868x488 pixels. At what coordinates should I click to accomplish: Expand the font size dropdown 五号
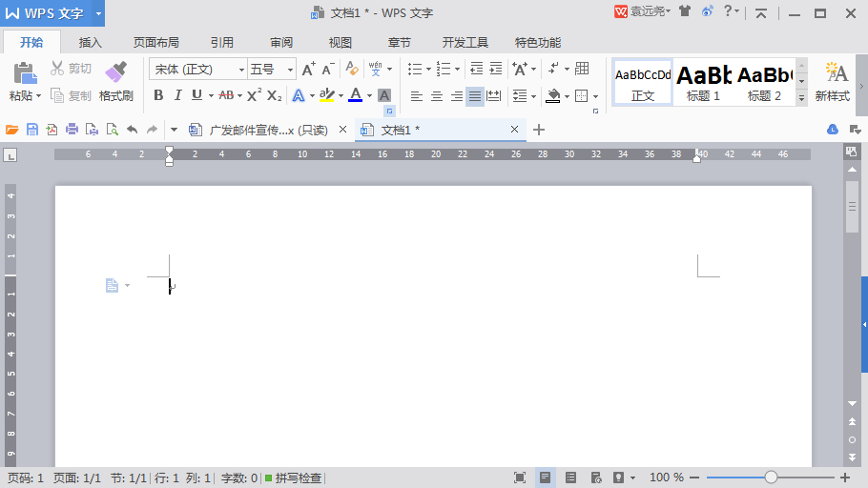[x=290, y=70]
